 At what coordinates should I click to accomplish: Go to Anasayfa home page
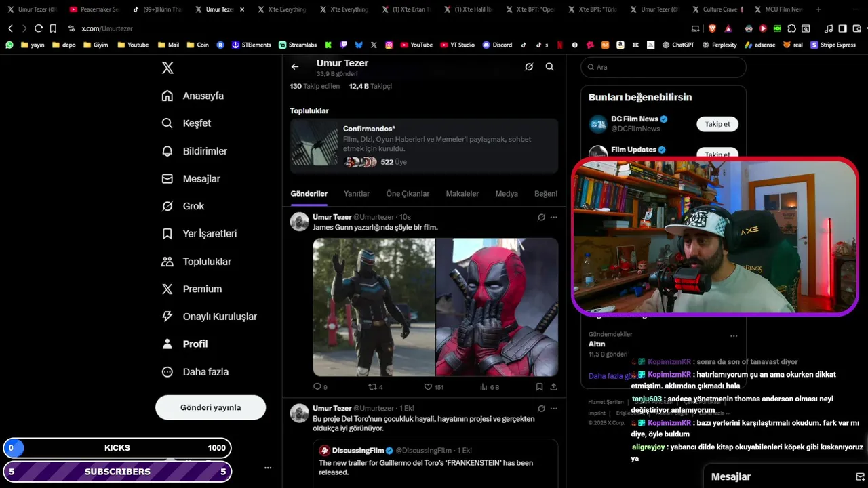click(x=193, y=96)
